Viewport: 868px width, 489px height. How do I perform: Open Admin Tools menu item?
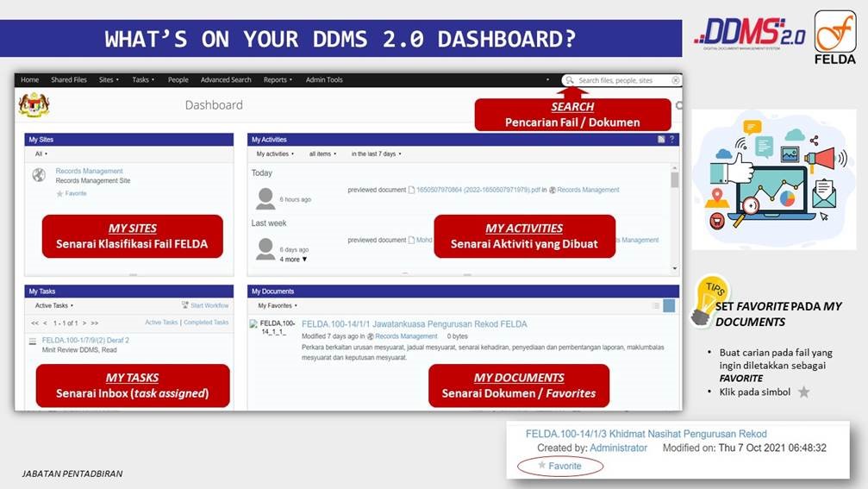pyautogui.click(x=324, y=79)
